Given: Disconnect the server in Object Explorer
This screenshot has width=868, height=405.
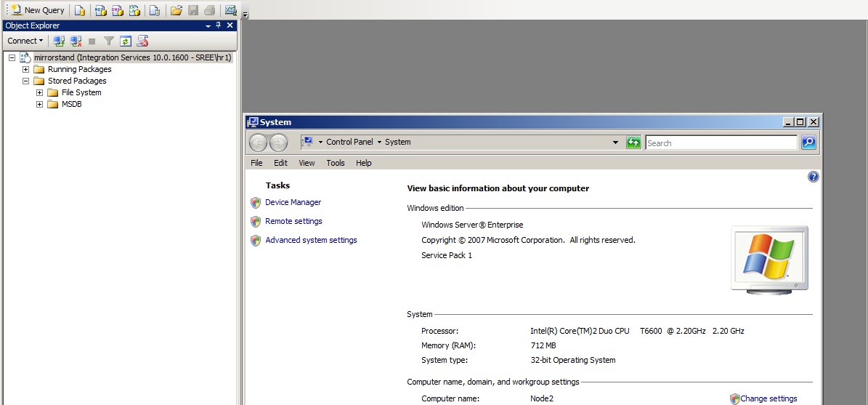Looking at the screenshot, I should [x=76, y=41].
